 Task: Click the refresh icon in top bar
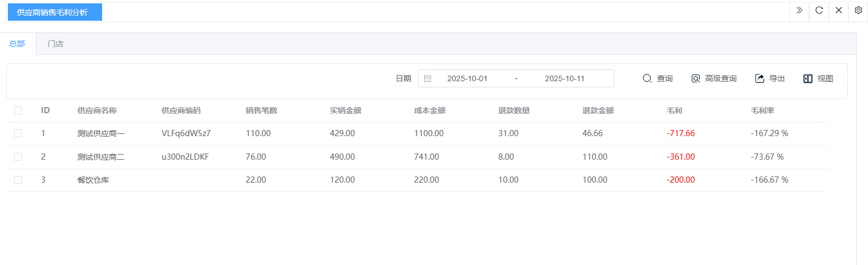(x=819, y=11)
